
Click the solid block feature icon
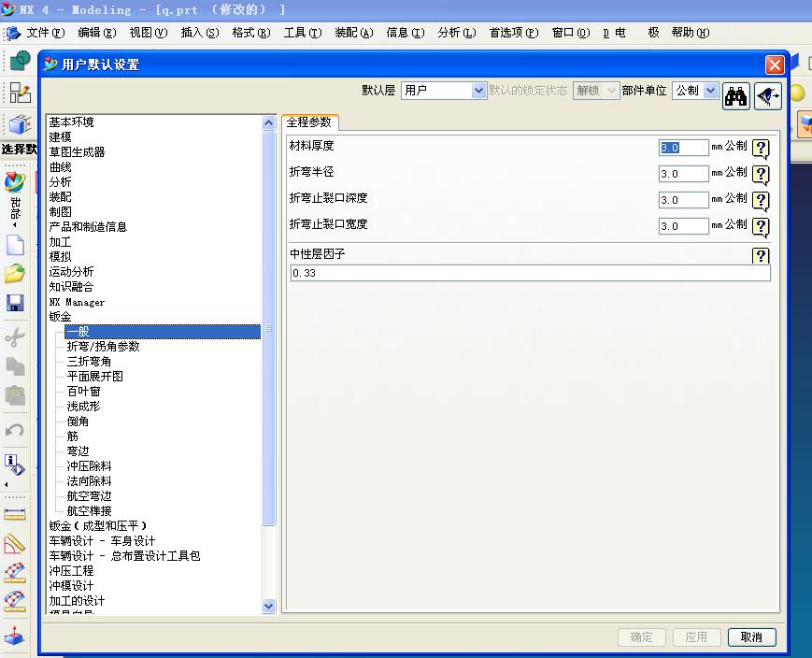(21, 125)
